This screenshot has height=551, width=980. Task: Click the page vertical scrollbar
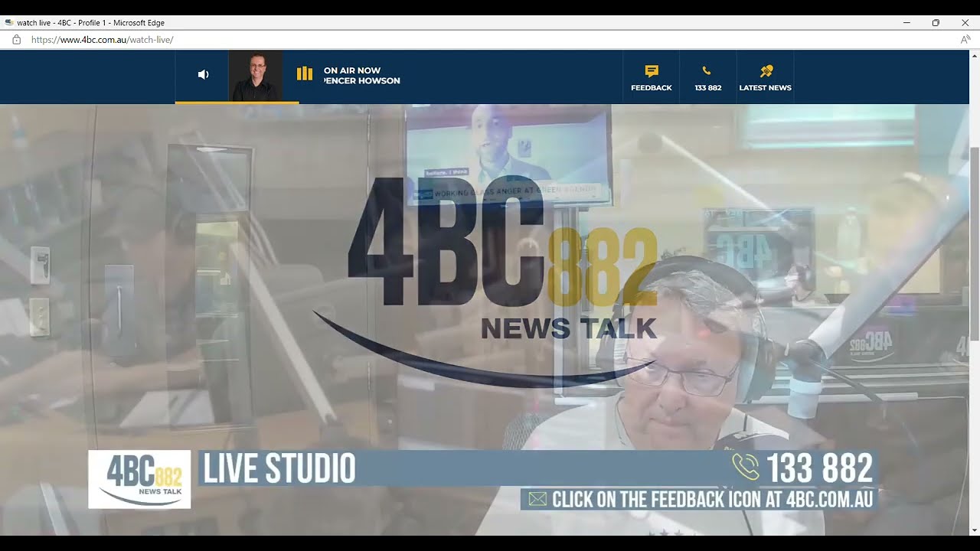tap(975, 243)
